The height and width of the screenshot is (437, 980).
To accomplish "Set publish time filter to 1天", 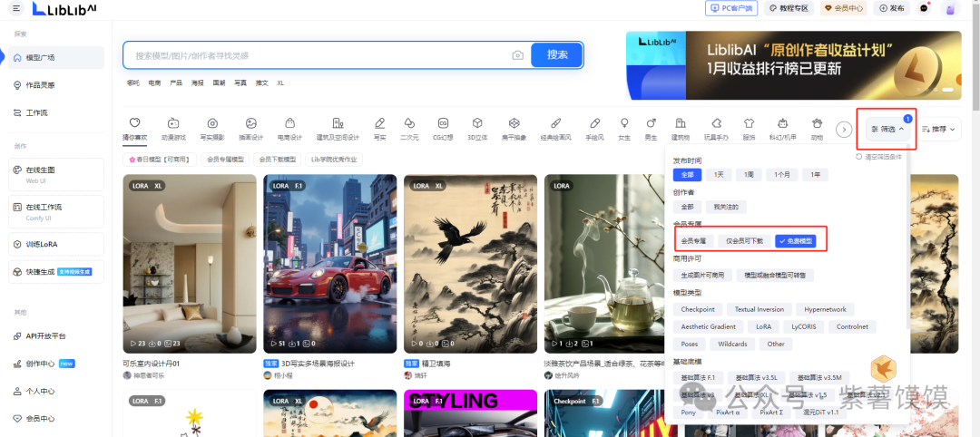I will [x=719, y=175].
